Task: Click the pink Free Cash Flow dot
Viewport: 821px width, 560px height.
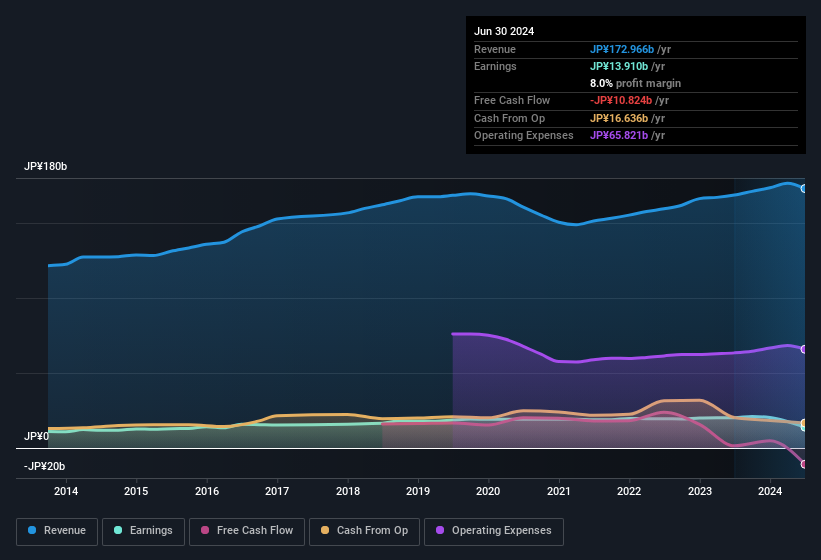Action: tap(205, 531)
